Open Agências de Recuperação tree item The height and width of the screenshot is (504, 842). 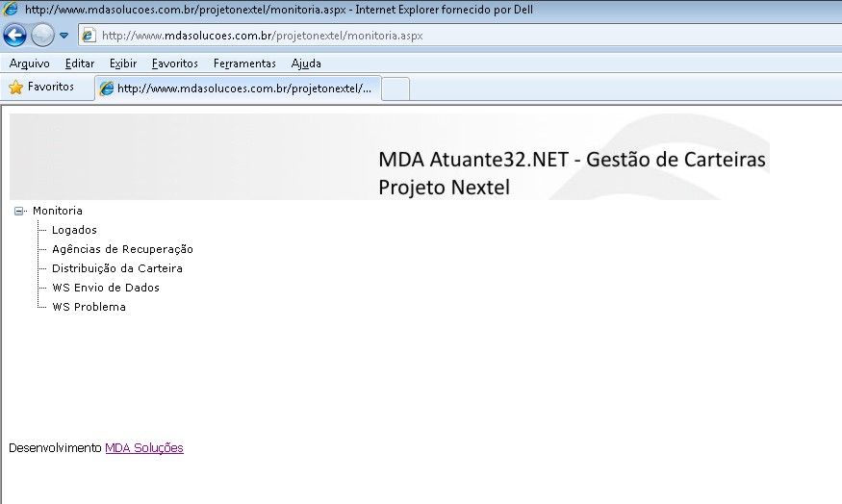(x=122, y=249)
